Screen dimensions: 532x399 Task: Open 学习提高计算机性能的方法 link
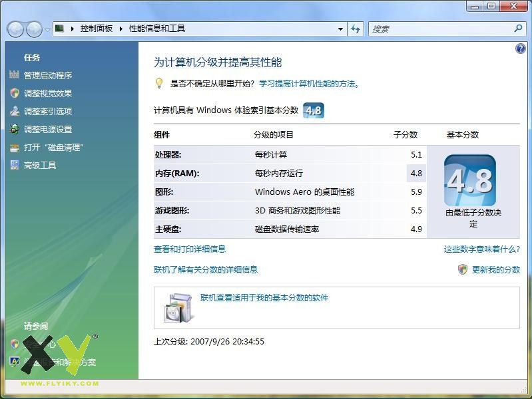coord(309,83)
